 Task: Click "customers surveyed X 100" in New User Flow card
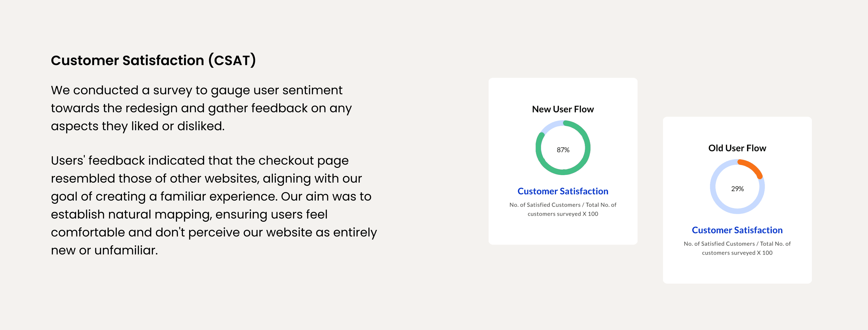pos(563,214)
